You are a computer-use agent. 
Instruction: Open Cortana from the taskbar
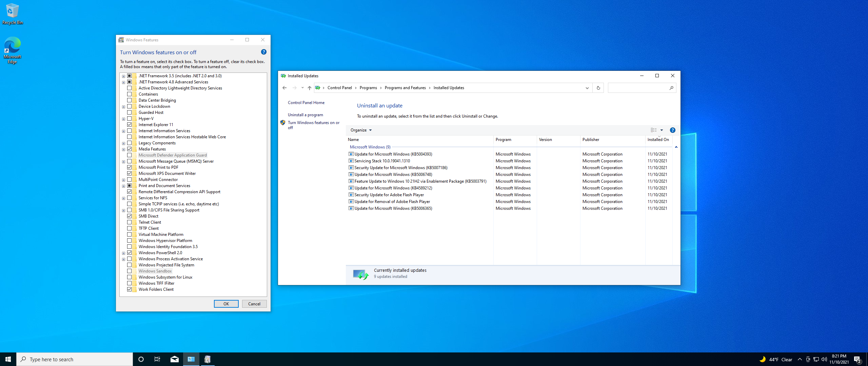[141, 359]
